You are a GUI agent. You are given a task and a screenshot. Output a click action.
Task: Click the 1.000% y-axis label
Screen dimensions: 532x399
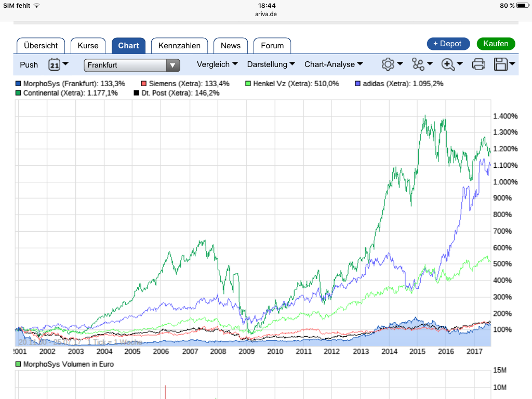(505, 182)
